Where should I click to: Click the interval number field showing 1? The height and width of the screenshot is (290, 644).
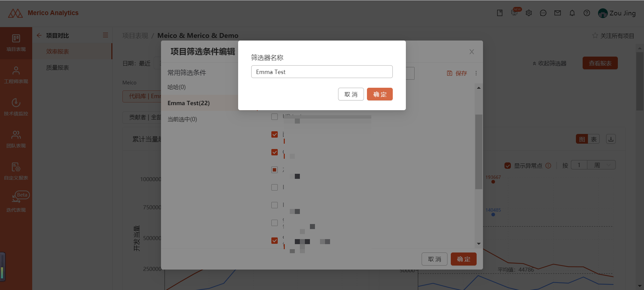(x=579, y=165)
